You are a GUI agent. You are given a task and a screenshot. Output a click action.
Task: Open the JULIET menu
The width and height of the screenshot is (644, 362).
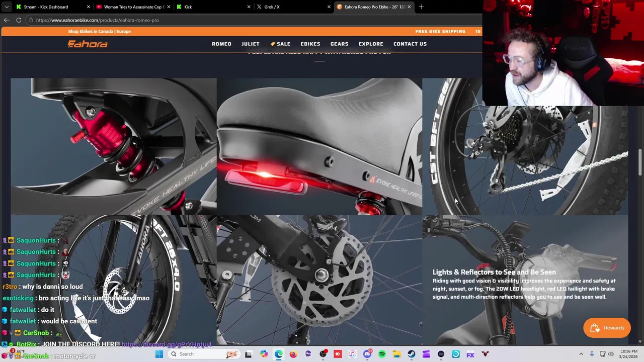250,44
